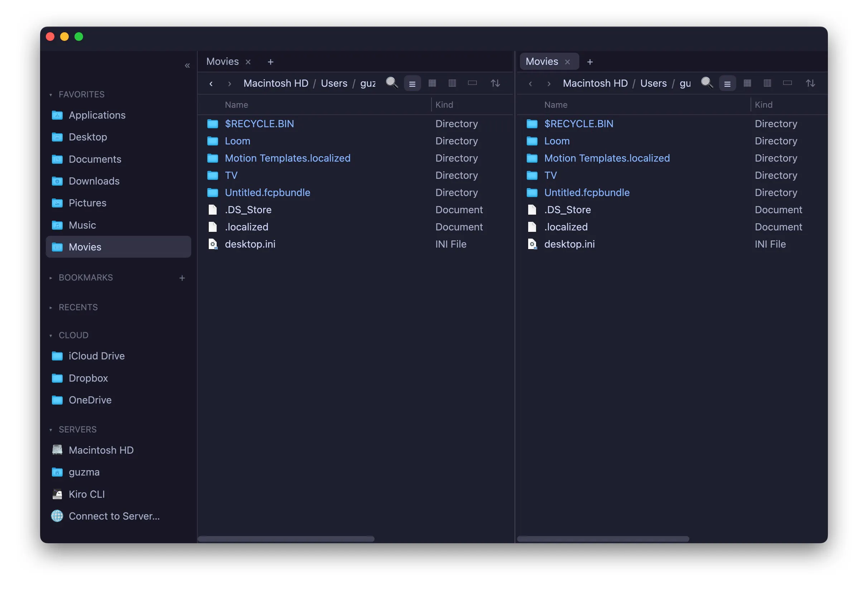This screenshot has width=868, height=597.
Task: Expand the RECENTS section
Action: coord(51,307)
